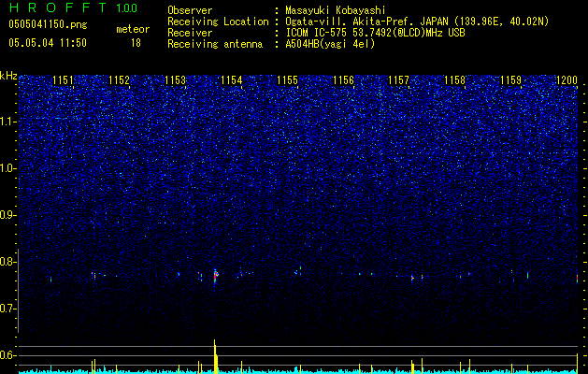Image resolution: width=588 pixels, height=374 pixels.
Task: Click the 1151 time marker
Action: click(x=63, y=80)
